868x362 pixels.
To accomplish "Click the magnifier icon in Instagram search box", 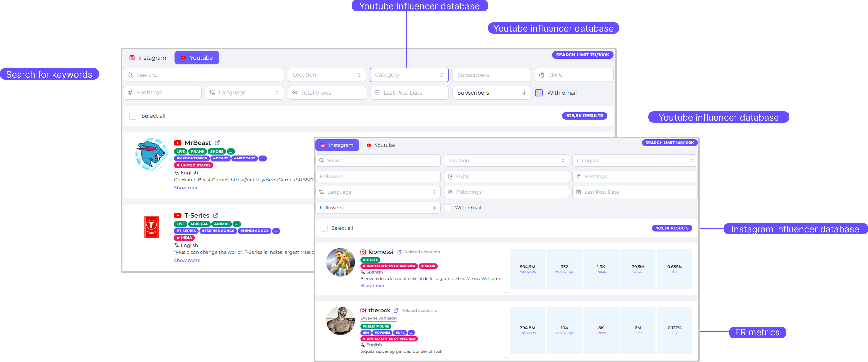I will pos(321,161).
